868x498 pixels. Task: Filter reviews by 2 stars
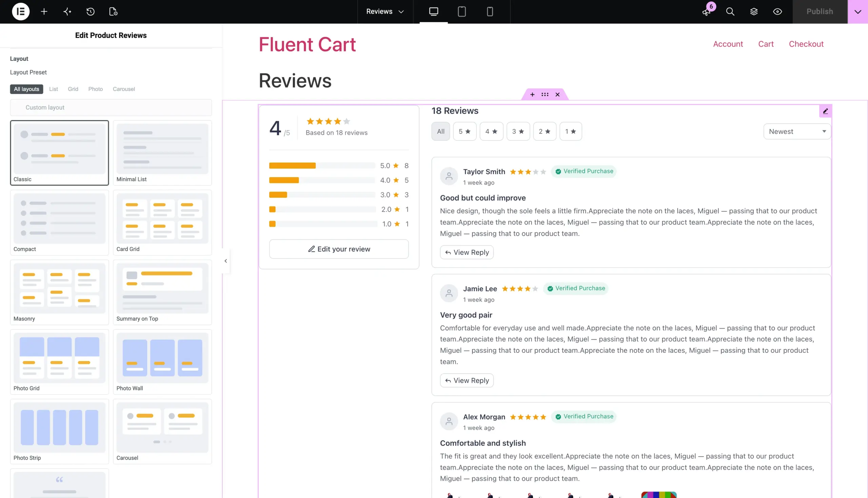click(x=545, y=131)
